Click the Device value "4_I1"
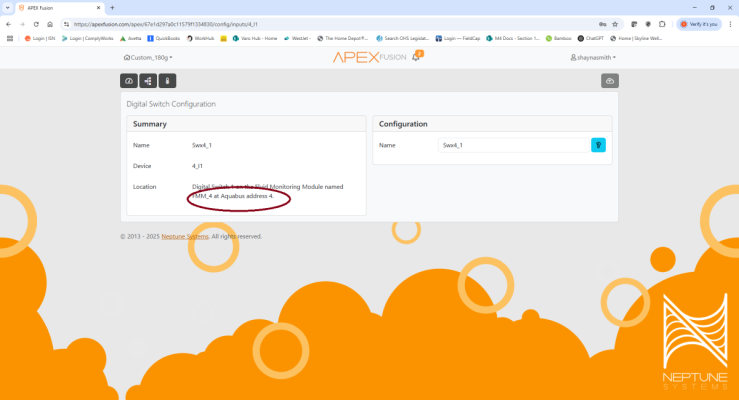This screenshot has height=400, width=739. click(x=197, y=166)
